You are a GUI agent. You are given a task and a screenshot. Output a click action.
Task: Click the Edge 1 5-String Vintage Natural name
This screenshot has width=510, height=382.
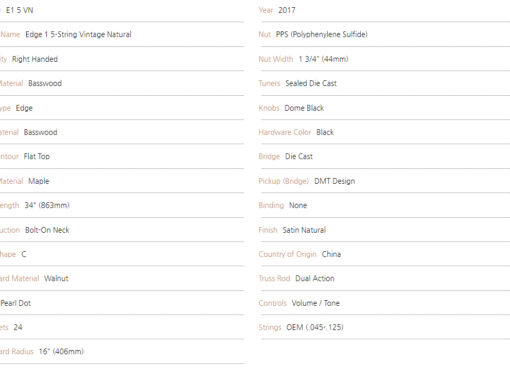tap(78, 34)
